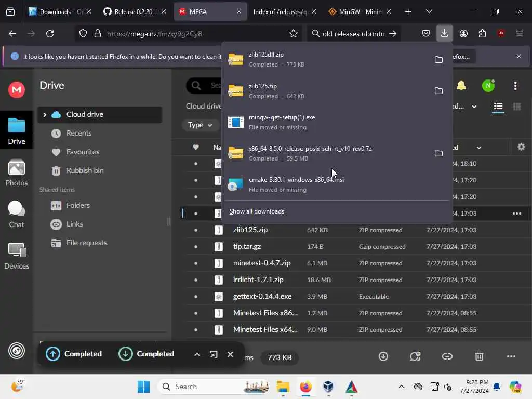This screenshot has width=532, height=399.
Task: Move selected file to rubbish bin
Action: (x=479, y=356)
